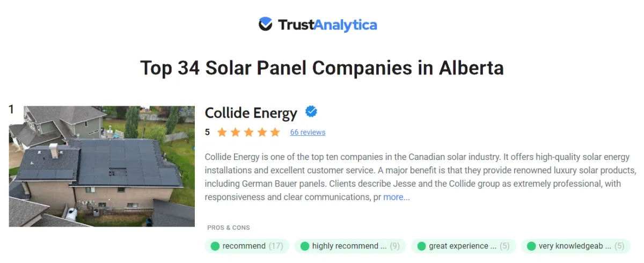
Task: Open the solar panel rooftop thumbnail
Action: [x=102, y=166]
